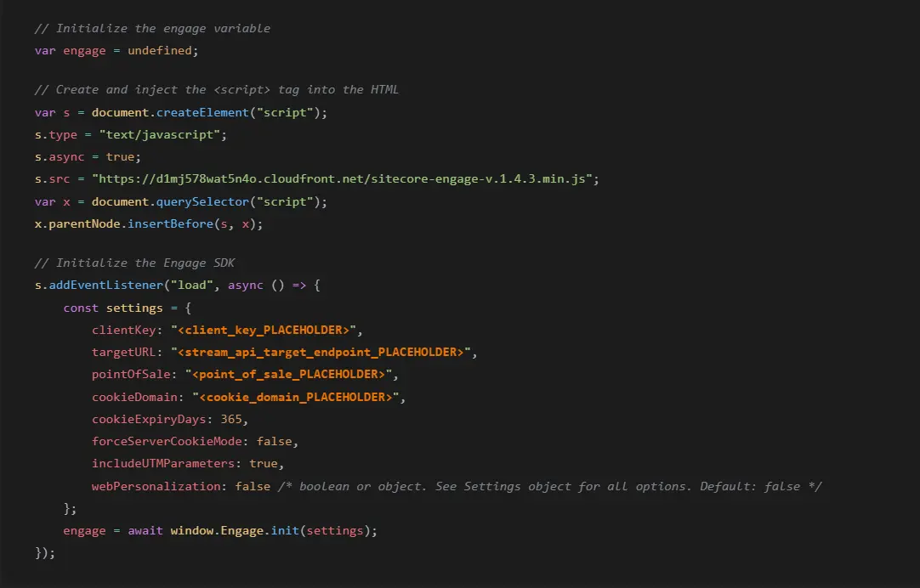Click the <cookie_domain_PLACEHOLDER> value
This screenshot has width=920, height=588.
point(296,397)
